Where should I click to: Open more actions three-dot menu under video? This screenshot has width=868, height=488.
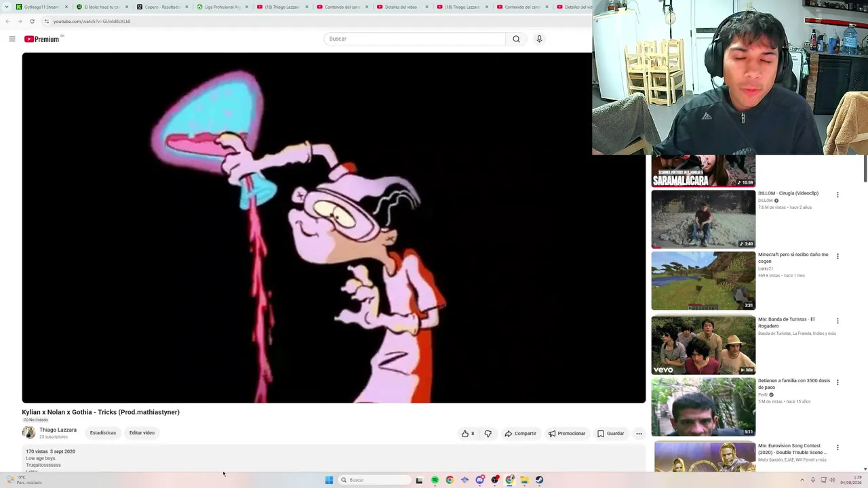[x=639, y=434]
